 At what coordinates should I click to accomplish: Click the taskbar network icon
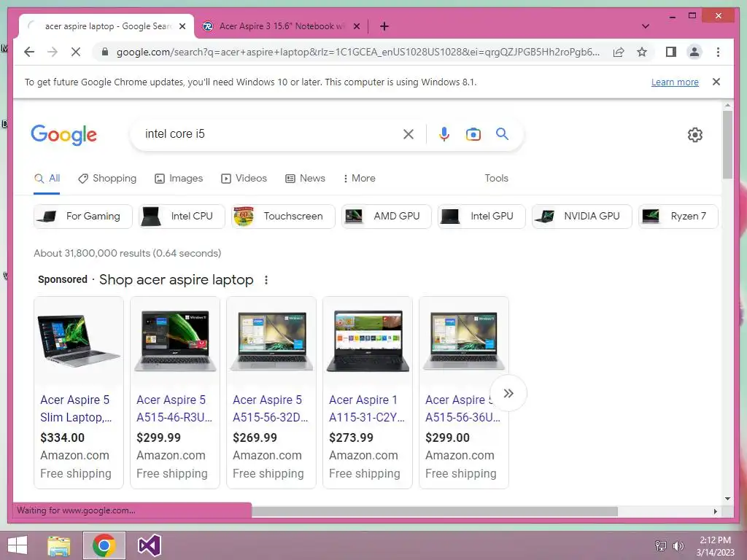(661, 545)
